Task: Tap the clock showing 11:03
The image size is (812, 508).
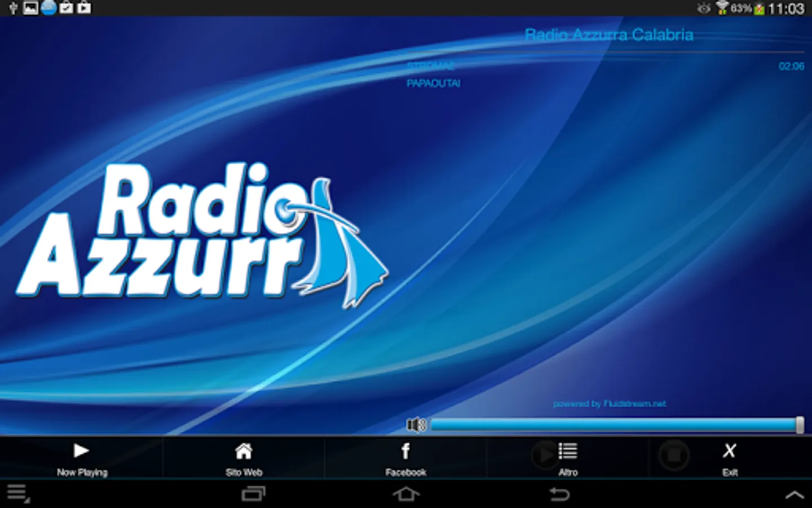Action: (x=786, y=8)
